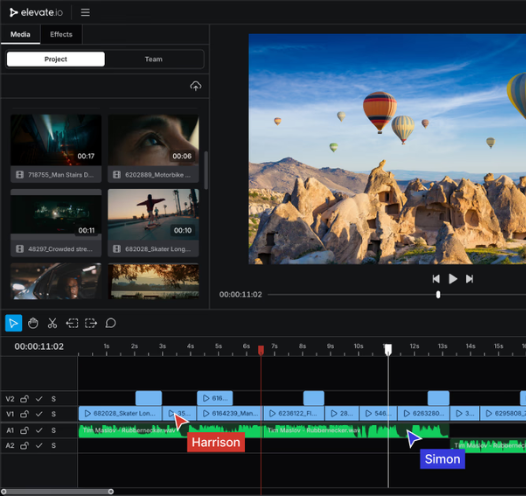The height and width of the screenshot is (496, 526).
Task: Play the preview video
Action: click(x=453, y=279)
